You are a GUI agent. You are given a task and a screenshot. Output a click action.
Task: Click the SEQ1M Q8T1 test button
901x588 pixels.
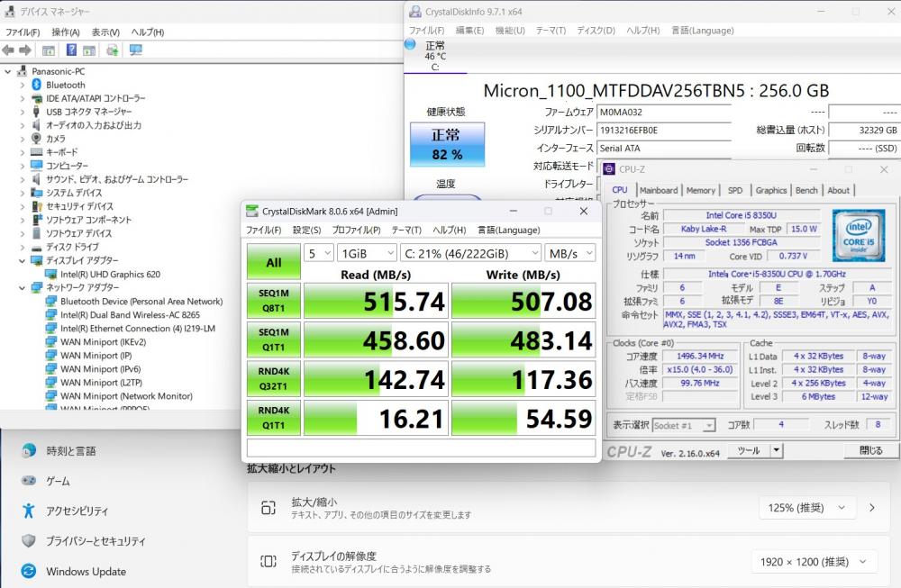274,301
